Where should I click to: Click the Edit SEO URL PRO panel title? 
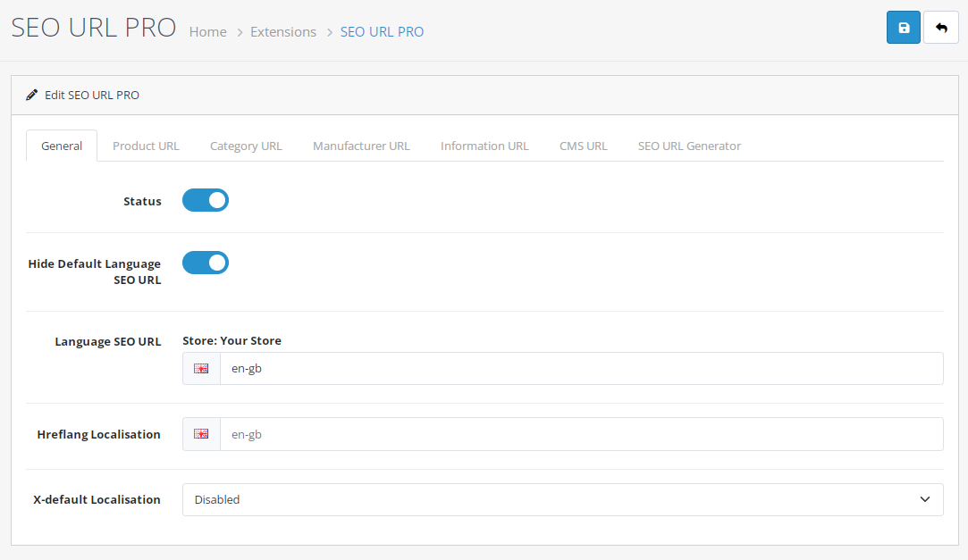pos(92,95)
